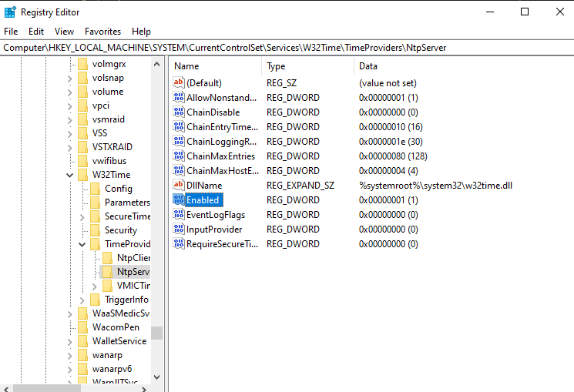Click the InputProvider DWORD icon
The image size is (574, 392).
pos(179,230)
